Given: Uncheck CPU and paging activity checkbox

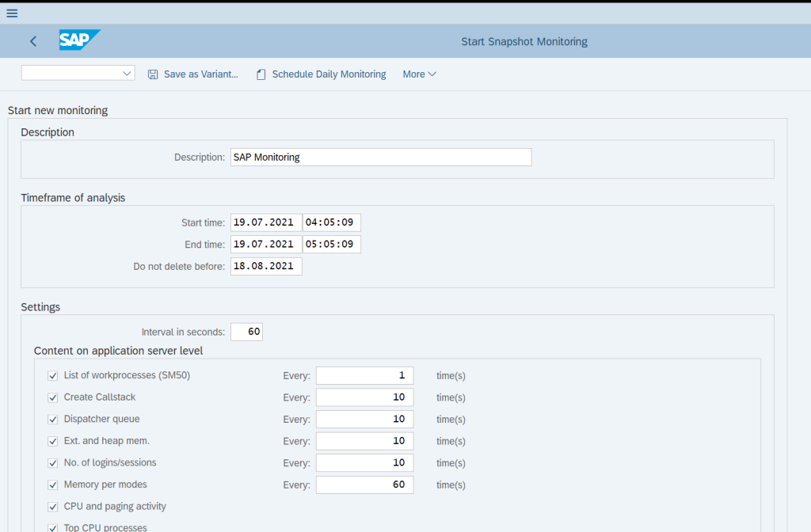Looking at the screenshot, I should (x=53, y=507).
